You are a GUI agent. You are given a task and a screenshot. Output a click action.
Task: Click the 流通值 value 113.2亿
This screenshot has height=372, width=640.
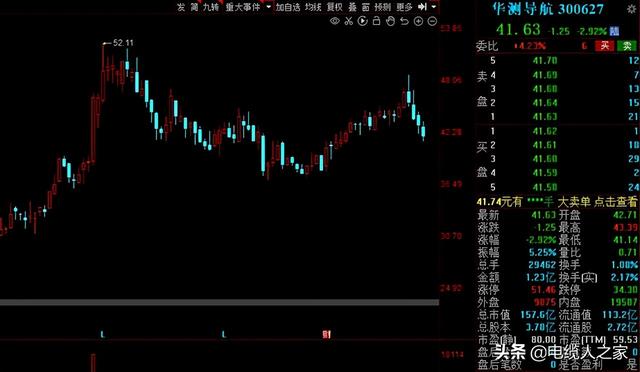click(620, 315)
